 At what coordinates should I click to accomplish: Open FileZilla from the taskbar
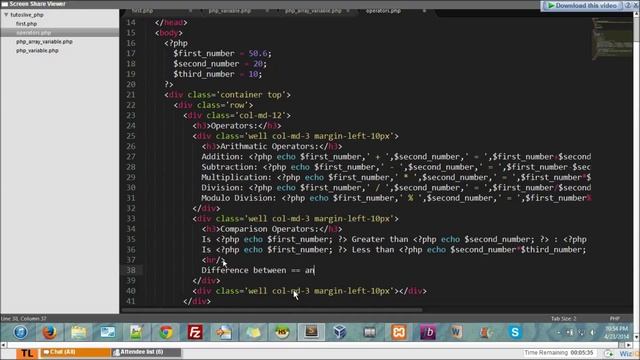tap(195, 332)
